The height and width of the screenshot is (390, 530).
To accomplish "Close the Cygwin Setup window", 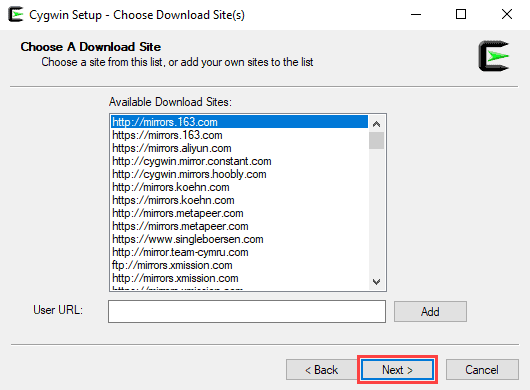I will coord(507,15).
